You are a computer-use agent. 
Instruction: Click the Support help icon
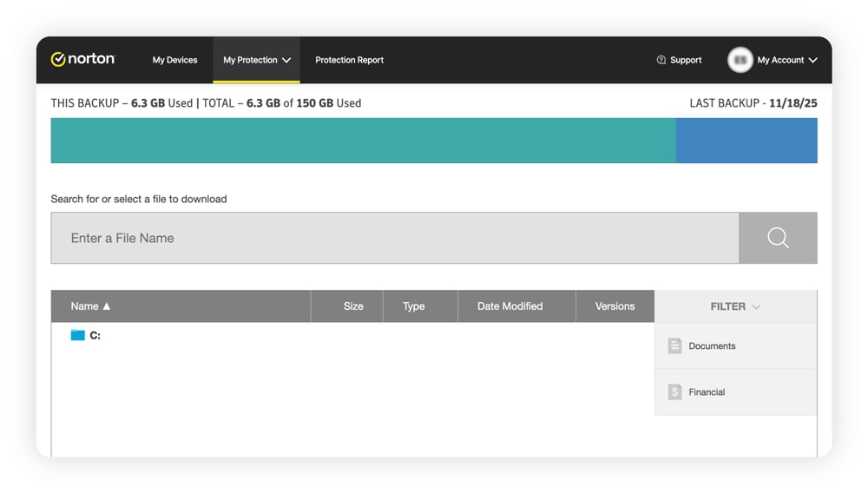click(661, 60)
